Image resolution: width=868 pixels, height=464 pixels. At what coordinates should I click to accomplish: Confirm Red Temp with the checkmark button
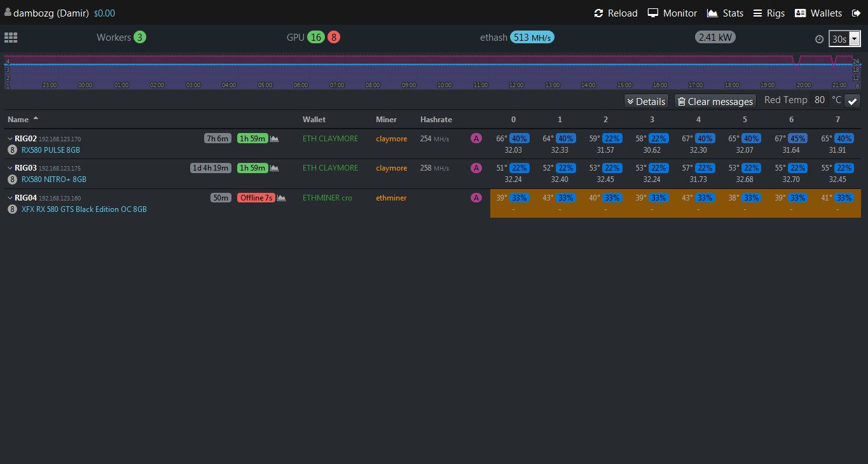852,101
